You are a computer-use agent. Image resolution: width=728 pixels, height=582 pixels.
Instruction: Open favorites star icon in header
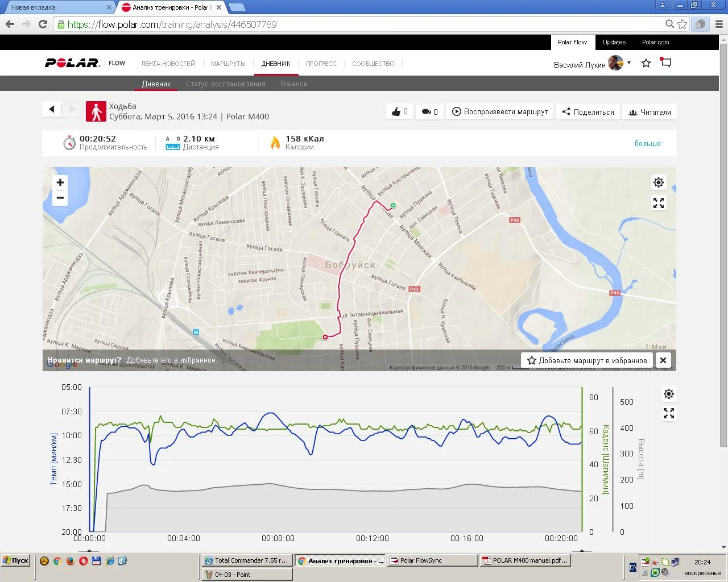click(646, 63)
